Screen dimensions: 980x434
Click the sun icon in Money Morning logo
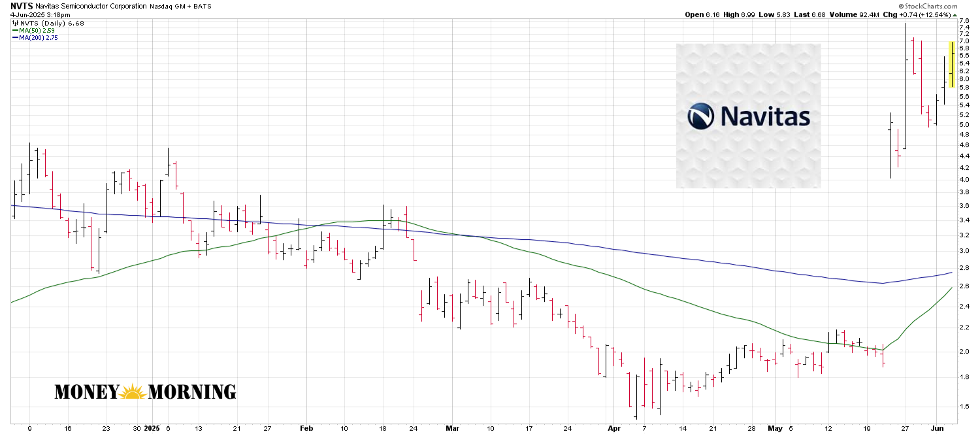click(133, 392)
